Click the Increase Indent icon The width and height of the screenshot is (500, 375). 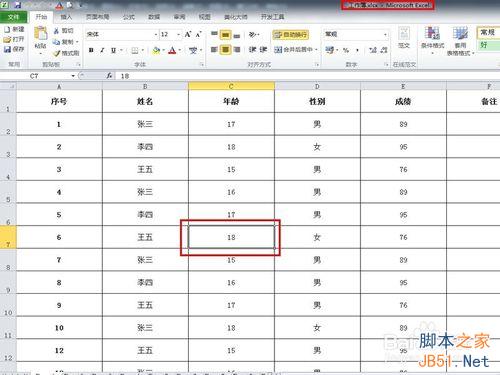coord(263,50)
